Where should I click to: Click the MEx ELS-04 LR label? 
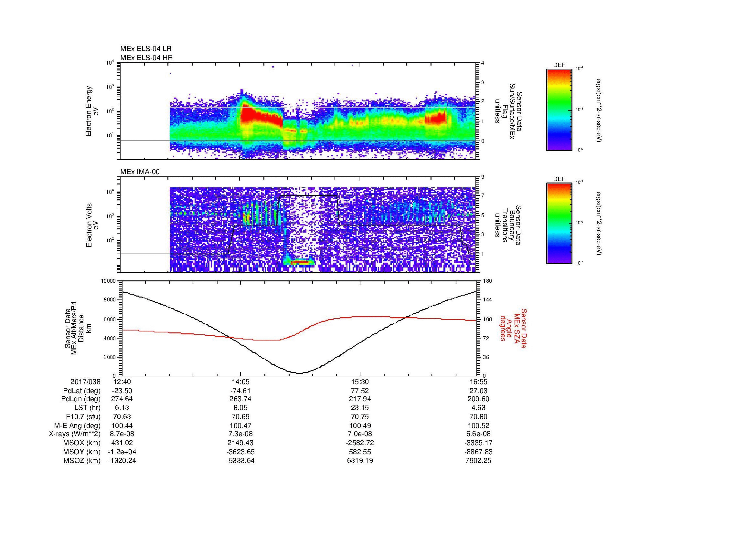[x=145, y=49]
